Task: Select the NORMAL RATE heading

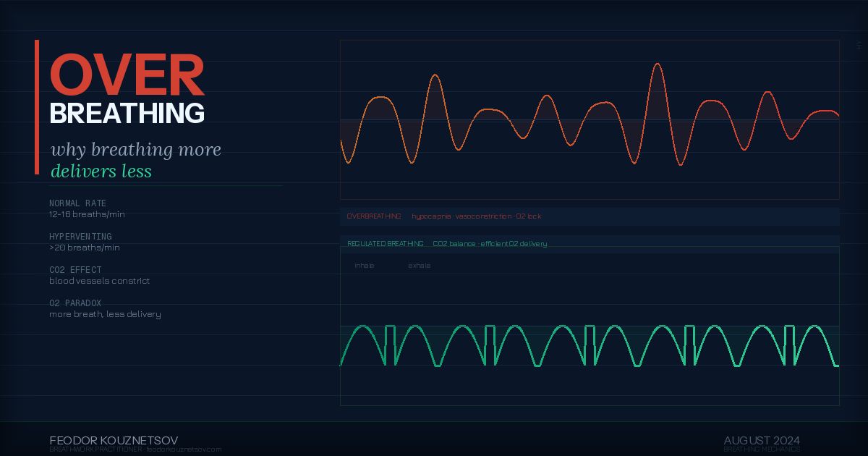Action: pyautogui.click(x=77, y=203)
